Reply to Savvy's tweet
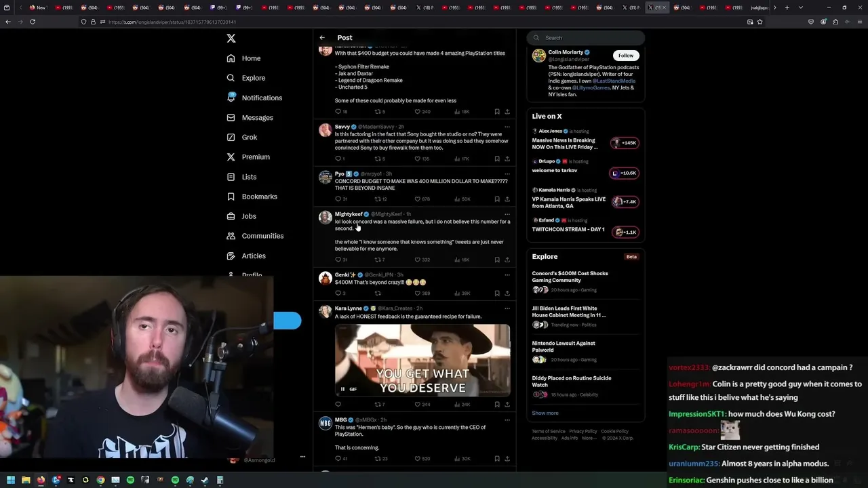Viewport: 868px width, 488px height. (x=338, y=159)
